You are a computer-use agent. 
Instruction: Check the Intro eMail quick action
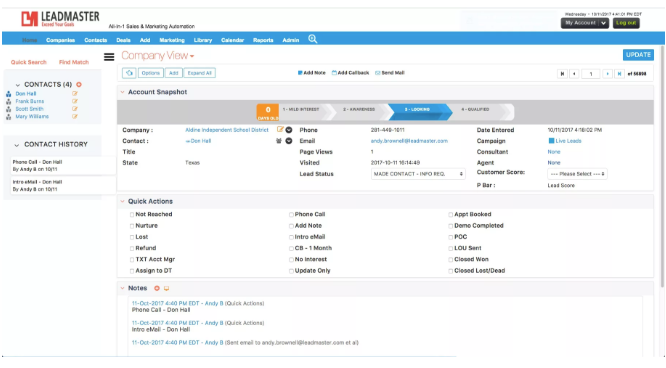pyautogui.click(x=291, y=237)
